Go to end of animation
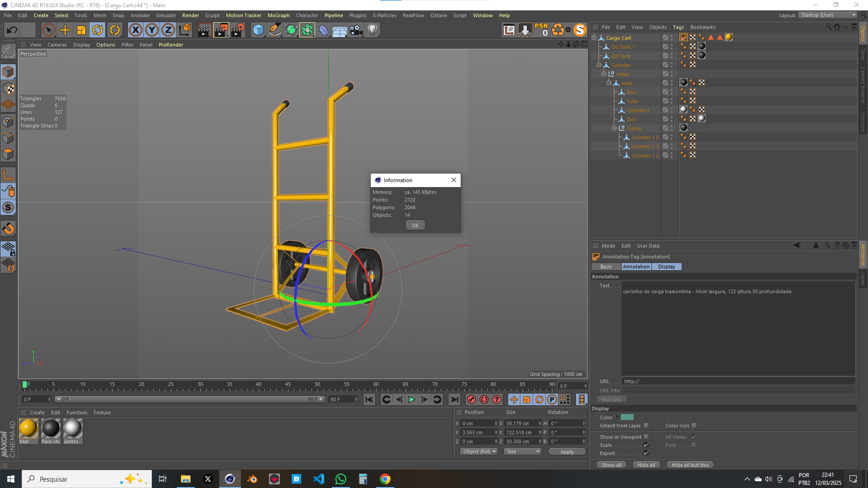 coord(454,399)
